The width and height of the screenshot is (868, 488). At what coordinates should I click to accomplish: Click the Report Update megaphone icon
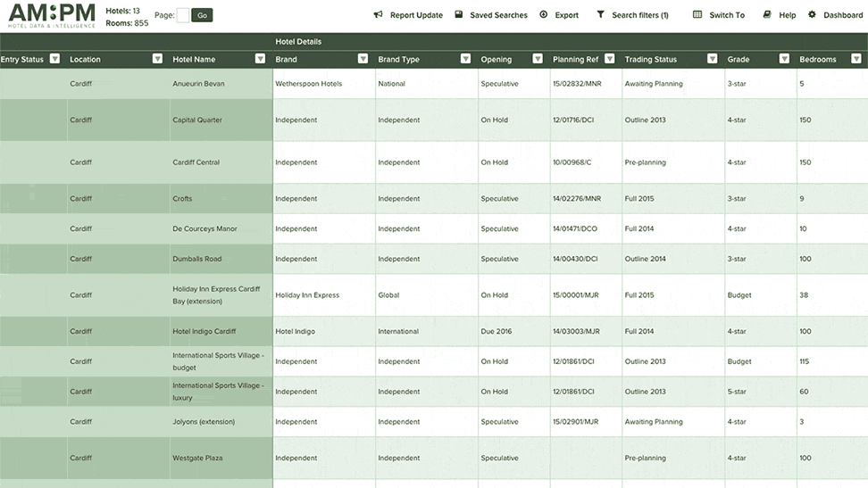pyautogui.click(x=378, y=14)
